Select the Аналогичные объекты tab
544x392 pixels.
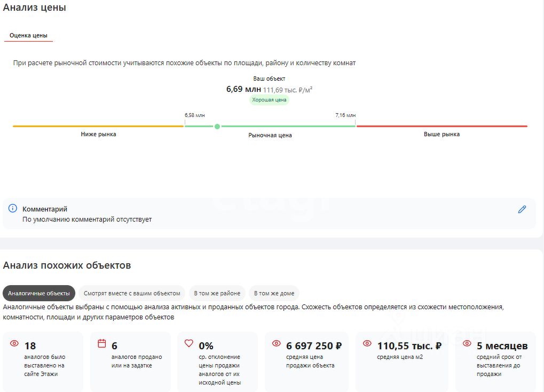pyautogui.click(x=39, y=293)
